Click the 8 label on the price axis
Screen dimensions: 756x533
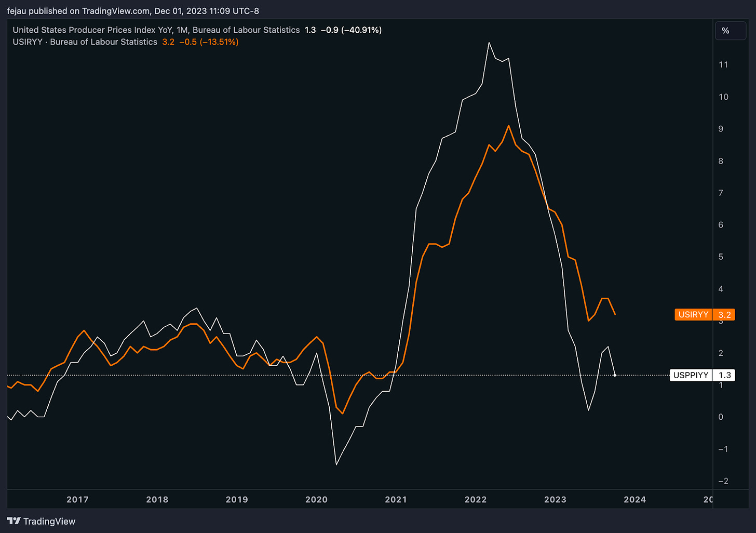coord(721,161)
